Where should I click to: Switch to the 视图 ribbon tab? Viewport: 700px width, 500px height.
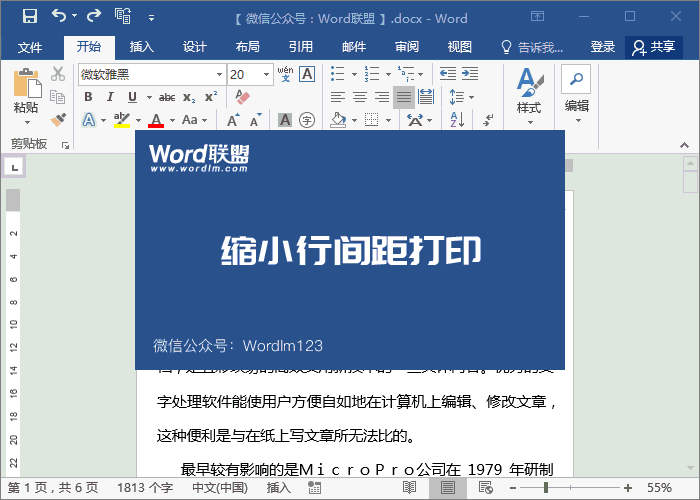click(460, 47)
